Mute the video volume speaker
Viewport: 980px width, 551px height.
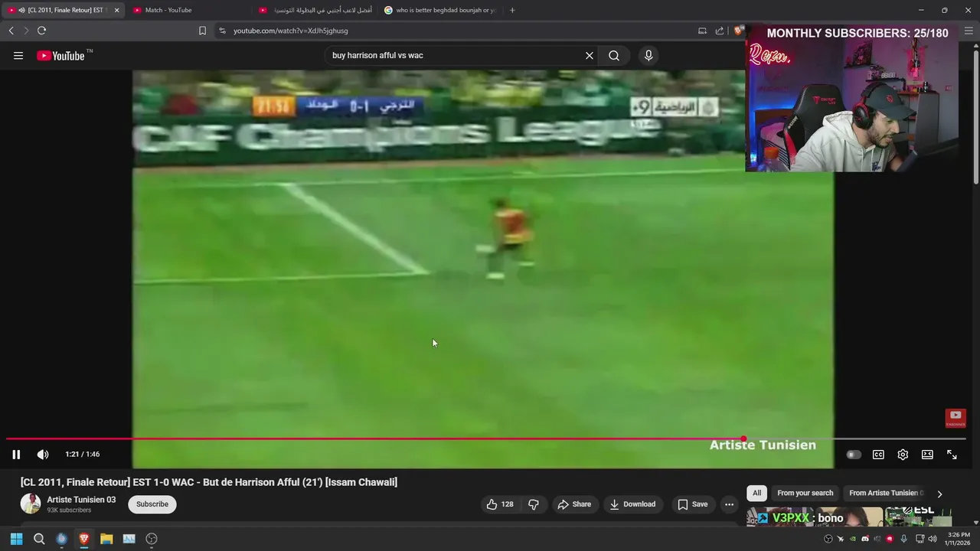[x=43, y=455]
